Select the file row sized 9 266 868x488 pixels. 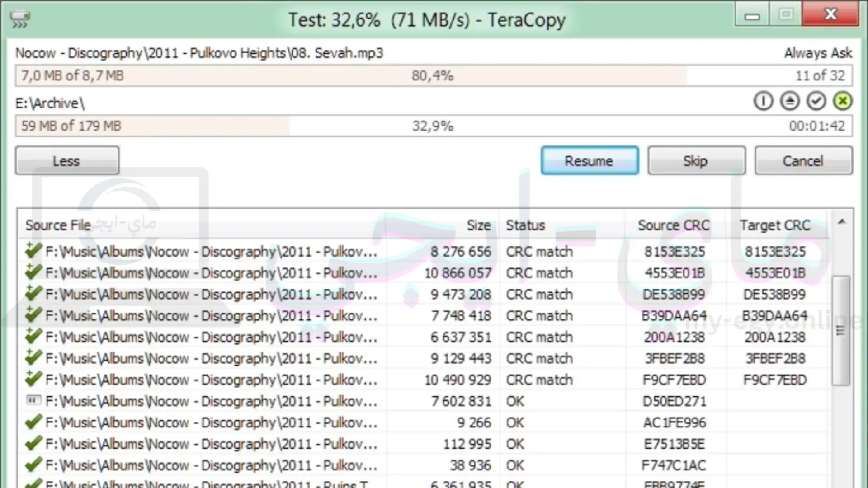click(424, 422)
